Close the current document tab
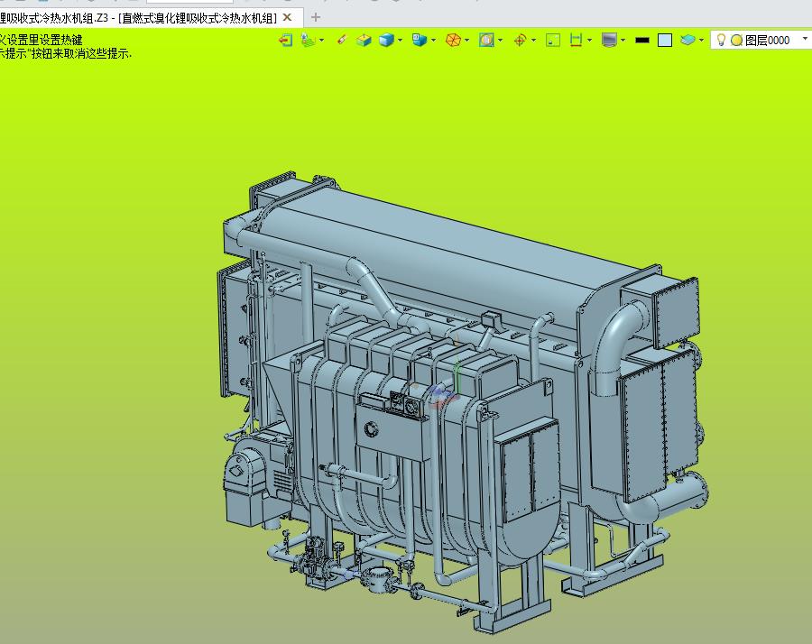This screenshot has width=812, height=644. (x=288, y=17)
